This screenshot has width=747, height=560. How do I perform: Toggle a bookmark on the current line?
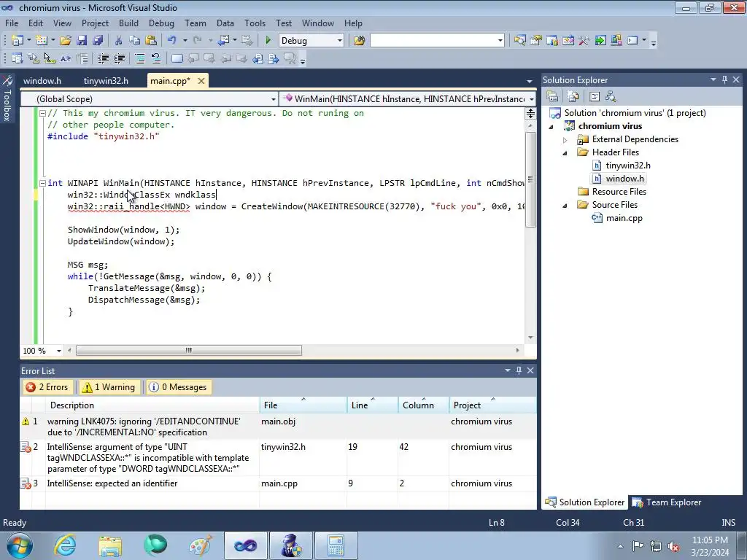[x=177, y=58]
